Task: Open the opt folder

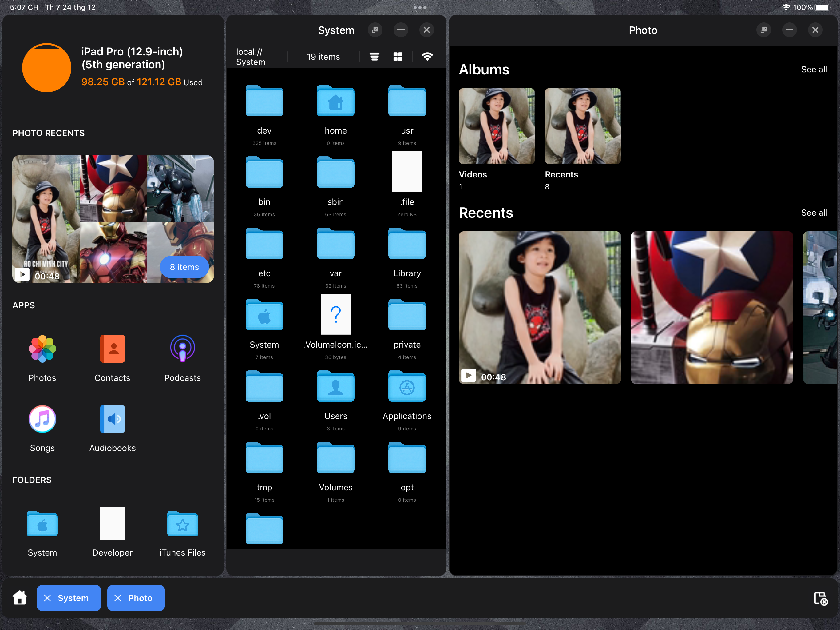Action: pos(407,458)
